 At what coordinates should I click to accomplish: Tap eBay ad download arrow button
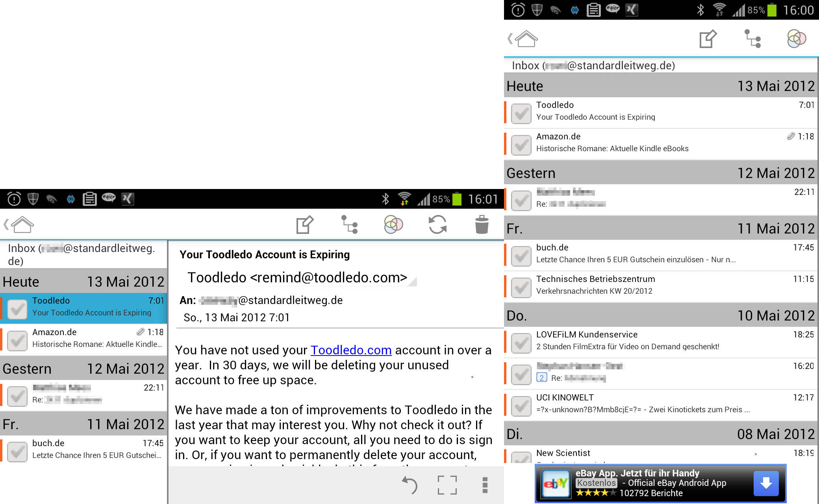pyautogui.click(x=766, y=483)
